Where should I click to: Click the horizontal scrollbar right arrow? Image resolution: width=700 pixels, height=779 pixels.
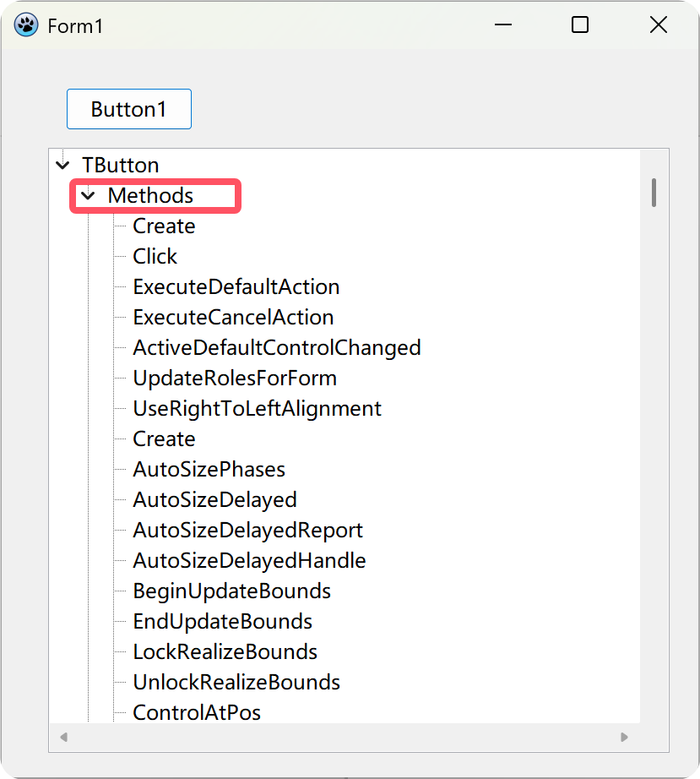pyautogui.click(x=624, y=737)
